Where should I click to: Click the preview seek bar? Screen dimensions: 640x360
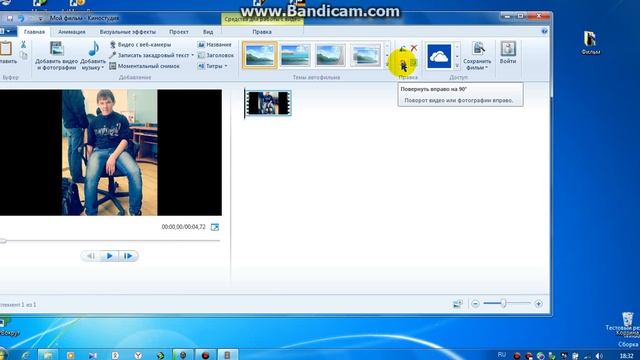click(110, 241)
